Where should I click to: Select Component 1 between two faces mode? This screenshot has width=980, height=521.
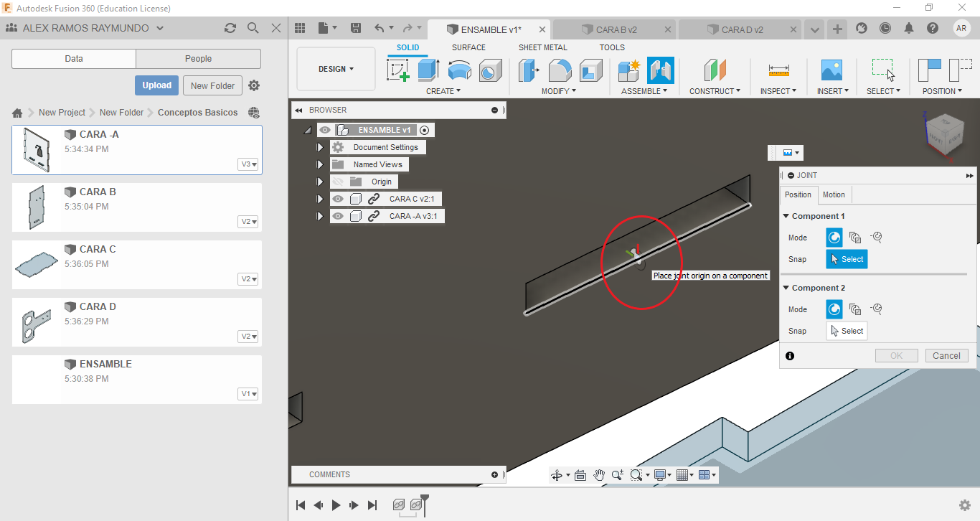855,238
